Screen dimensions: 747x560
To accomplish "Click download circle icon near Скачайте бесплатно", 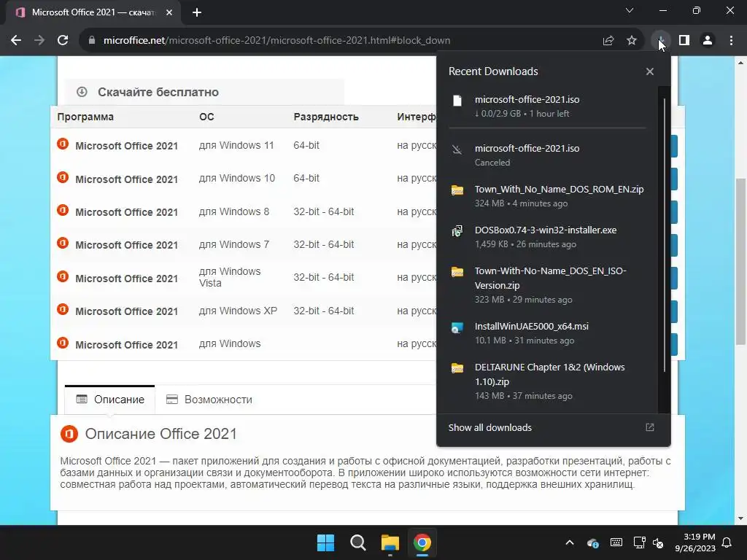I will pos(82,91).
